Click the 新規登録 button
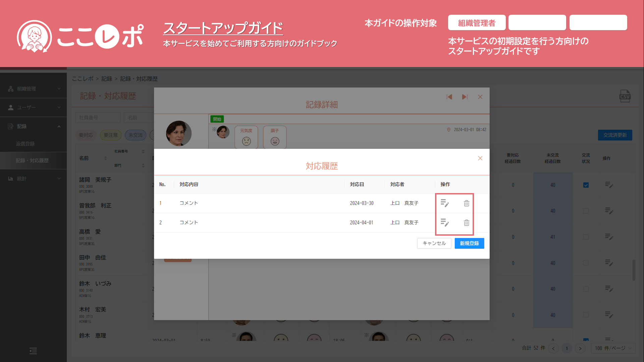 tap(469, 243)
